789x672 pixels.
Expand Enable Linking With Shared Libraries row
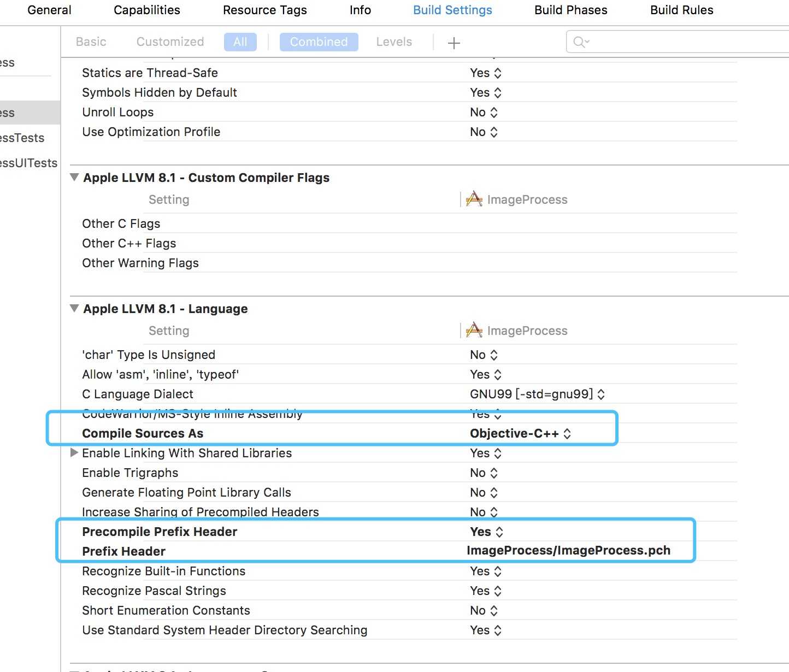(74, 453)
